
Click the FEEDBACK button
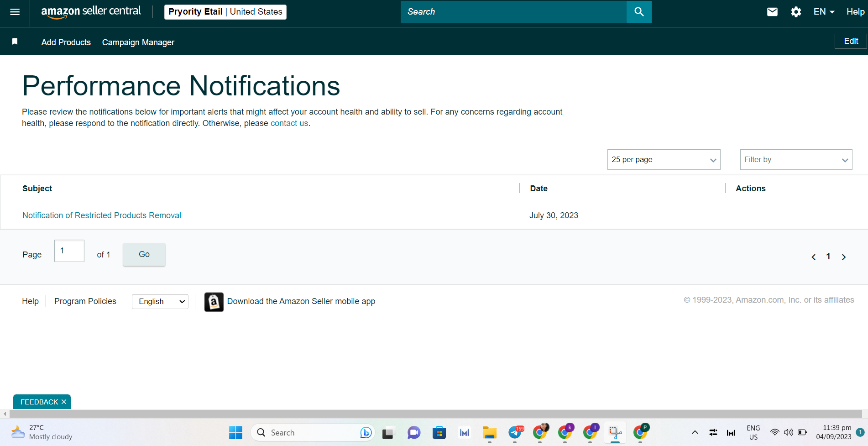[39, 402]
